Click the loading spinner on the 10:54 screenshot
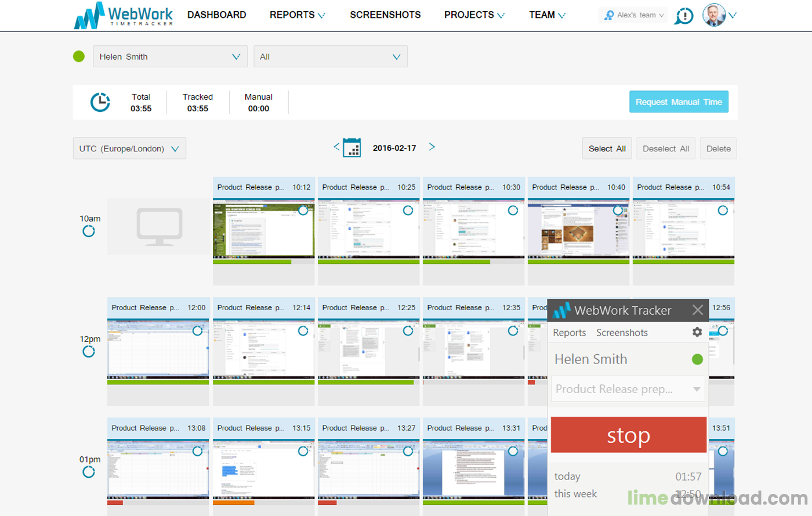 (724, 210)
